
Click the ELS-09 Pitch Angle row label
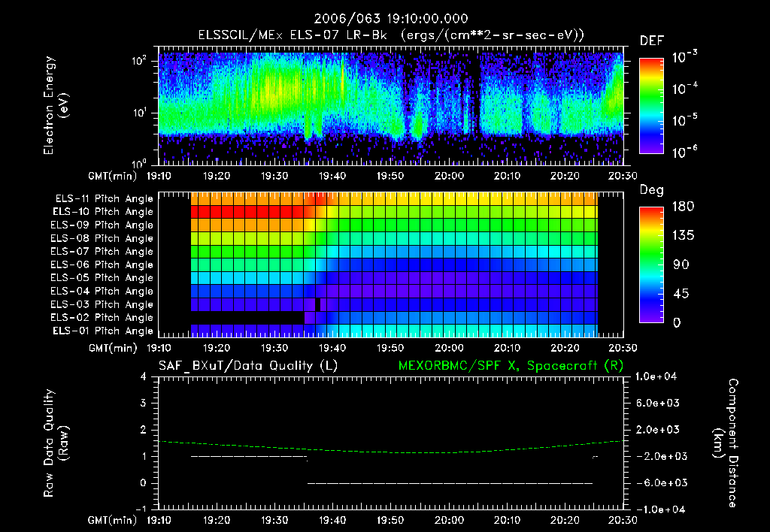pyautogui.click(x=102, y=225)
